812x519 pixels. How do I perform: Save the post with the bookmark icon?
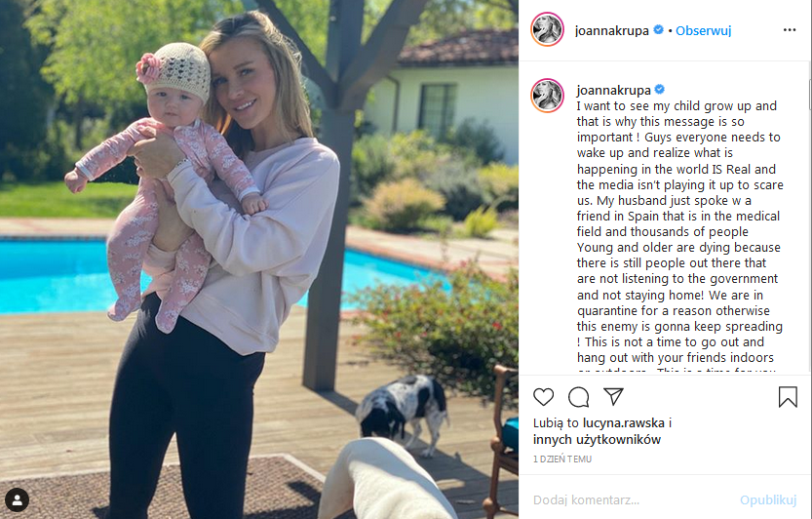pos(788,397)
